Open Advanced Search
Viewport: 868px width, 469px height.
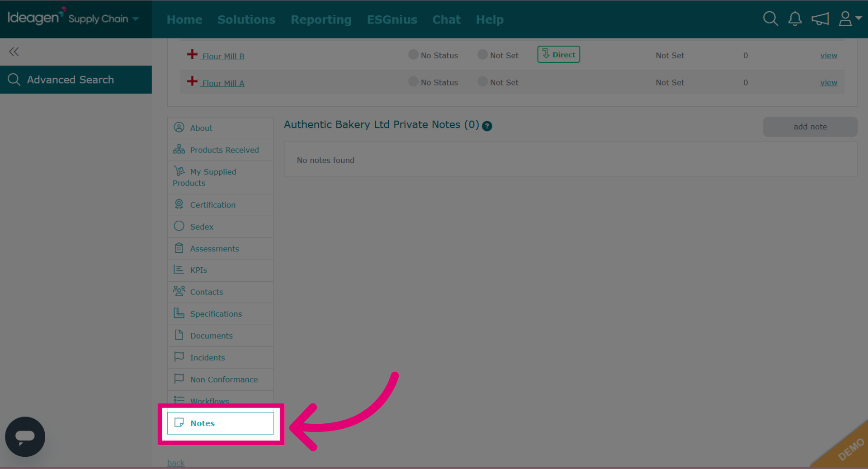point(76,80)
